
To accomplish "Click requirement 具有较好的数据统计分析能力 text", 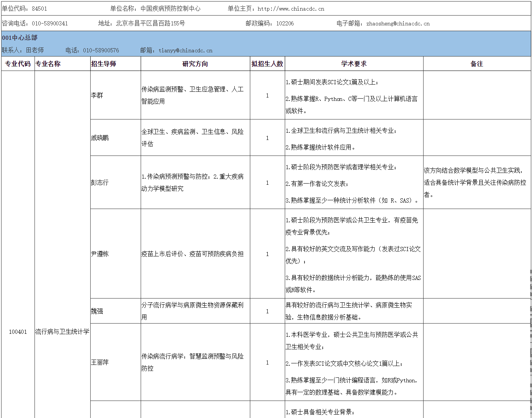I will (x=353, y=284).
